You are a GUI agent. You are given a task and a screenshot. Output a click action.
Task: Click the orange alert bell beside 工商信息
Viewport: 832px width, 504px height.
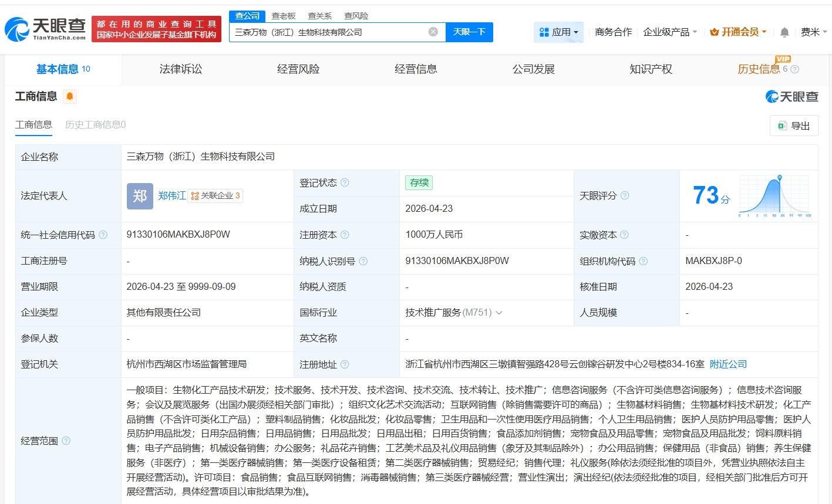[70, 96]
